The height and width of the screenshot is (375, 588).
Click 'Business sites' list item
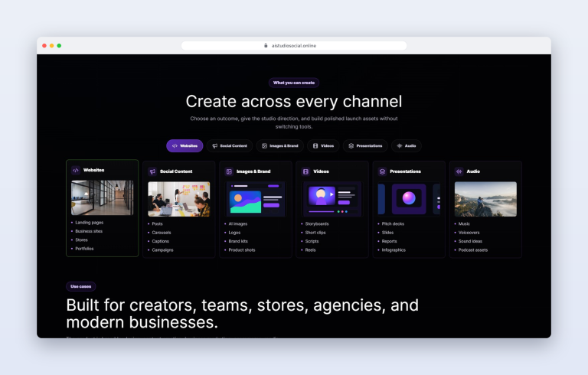[89, 231]
